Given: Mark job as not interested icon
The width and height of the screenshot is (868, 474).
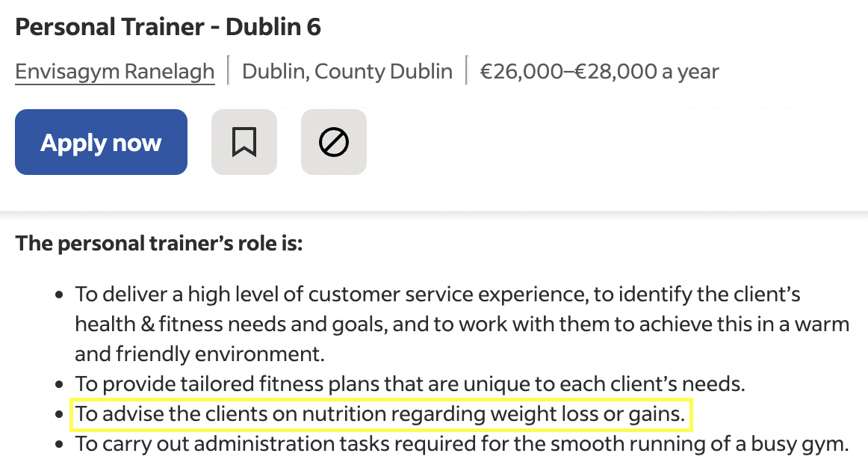Looking at the screenshot, I should pos(334,142).
